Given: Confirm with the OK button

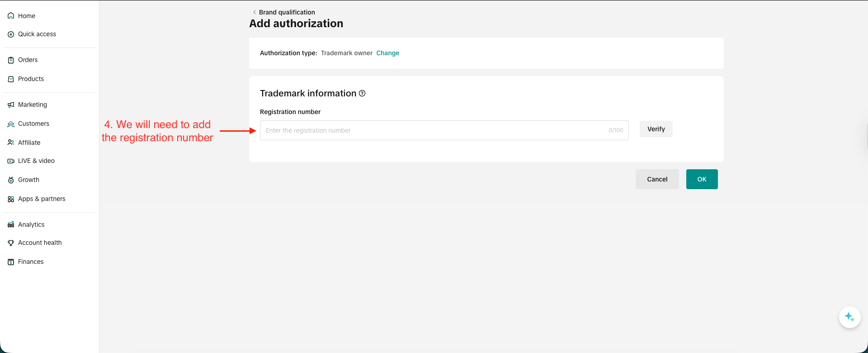Looking at the screenshot, I should point(702,179).
